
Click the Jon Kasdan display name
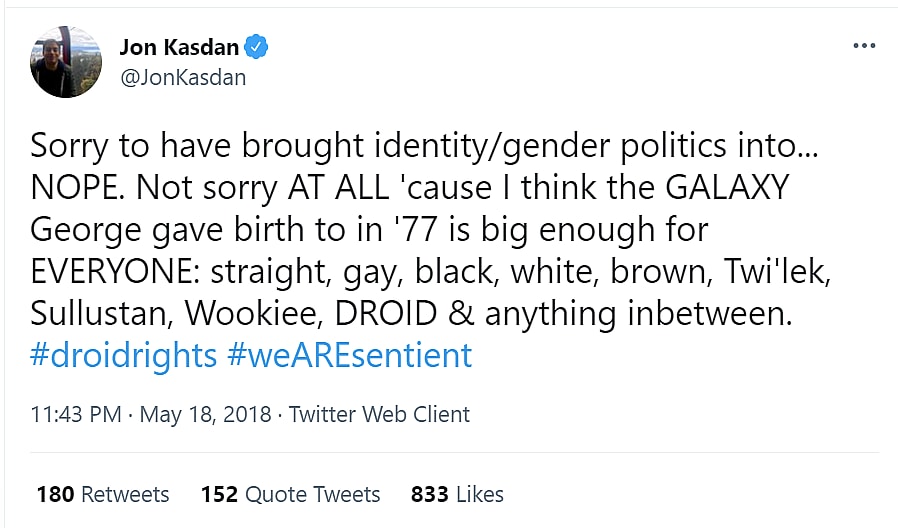point(181,46)
